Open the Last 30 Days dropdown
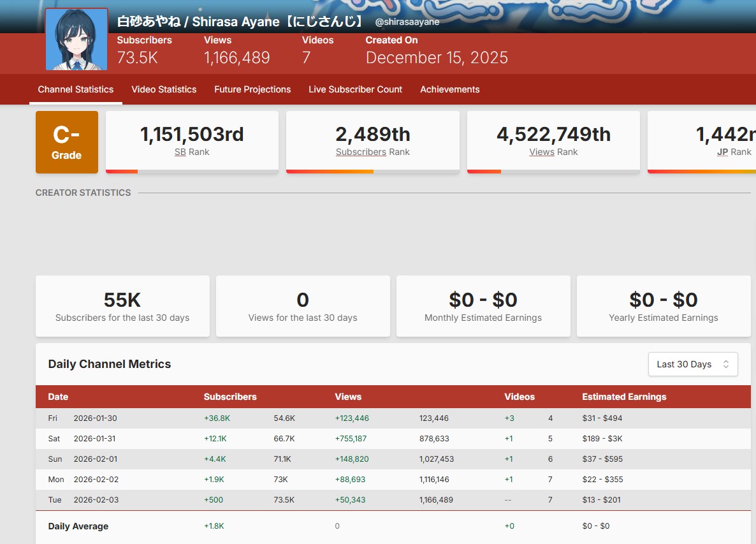The image size is (756, 544). 693,364
